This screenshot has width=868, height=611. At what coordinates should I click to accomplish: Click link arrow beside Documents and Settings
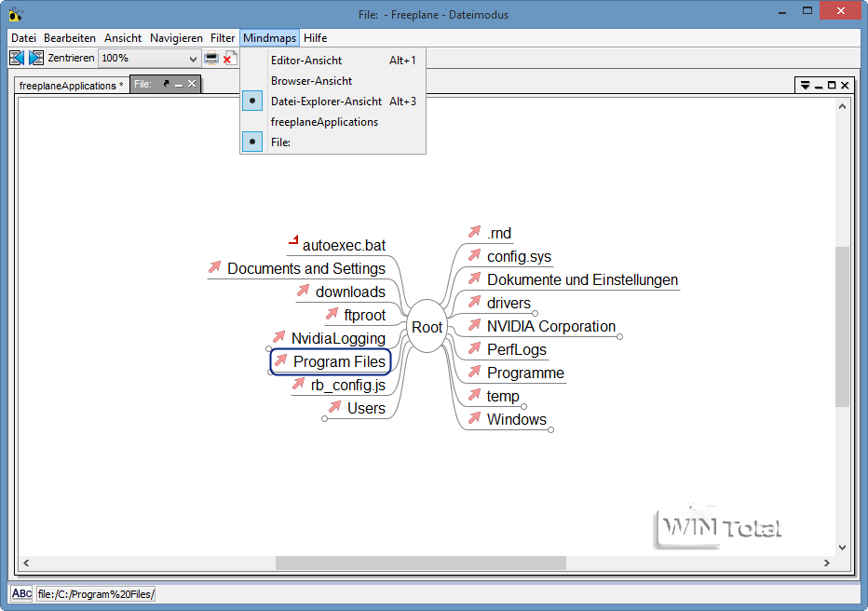(x=215, y=267)
